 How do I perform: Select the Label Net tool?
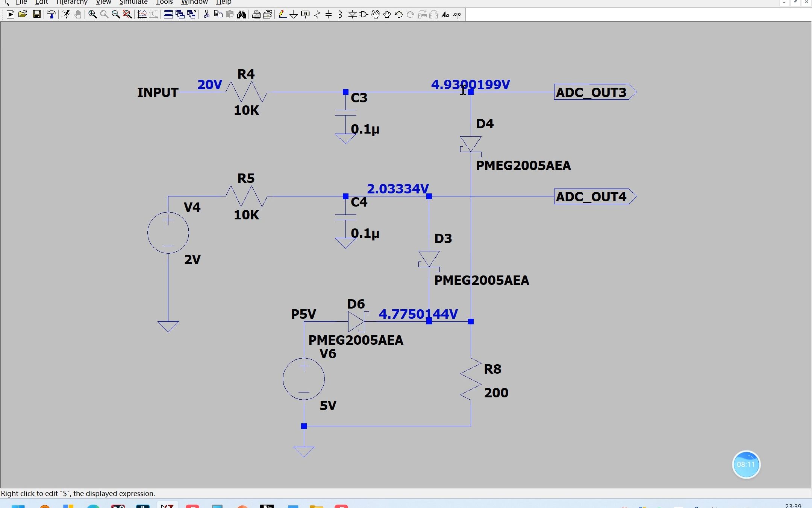[x=305, y=15]
